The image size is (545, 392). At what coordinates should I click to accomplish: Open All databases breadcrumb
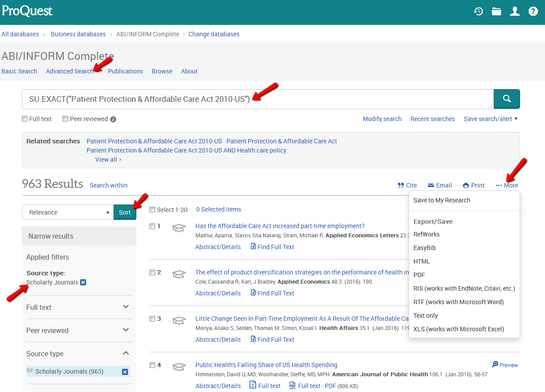pyautogui.click(x=20, y=34)
